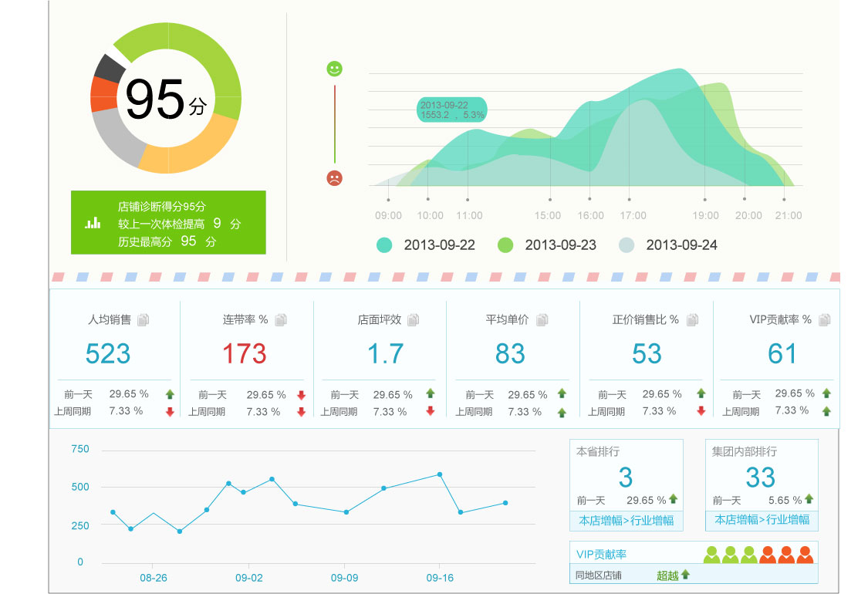This screenshot has width=868, height=594.
Task: Toggle the 2013-09-23 legend series
Action: pyautogui.click(x=505, y=245)
